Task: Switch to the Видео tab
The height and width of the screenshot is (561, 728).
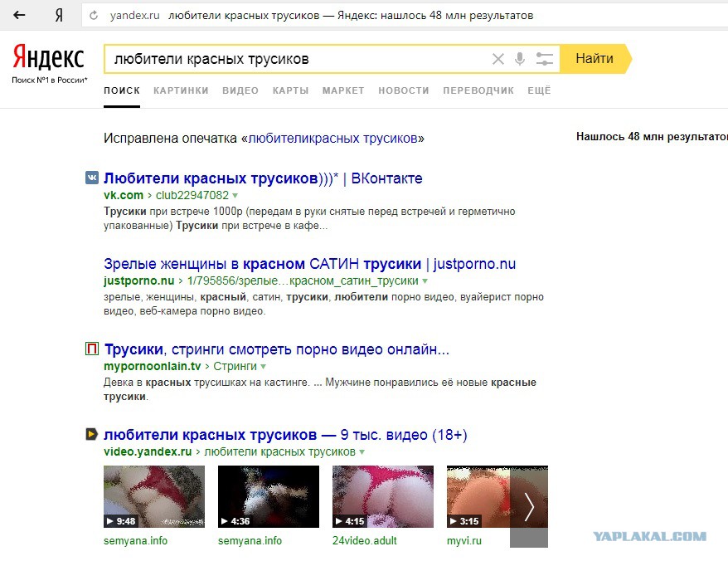Action: pyautogui.click(x=240, y=90)
